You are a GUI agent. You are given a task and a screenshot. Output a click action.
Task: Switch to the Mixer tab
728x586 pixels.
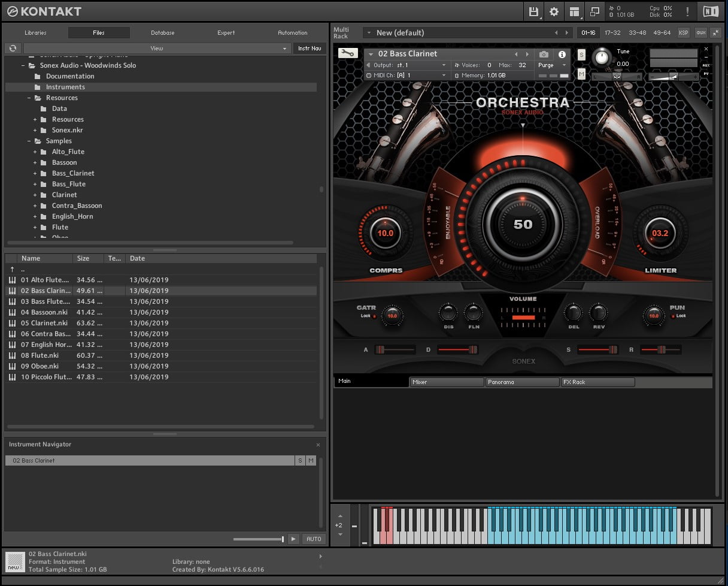tap(447, 382)
